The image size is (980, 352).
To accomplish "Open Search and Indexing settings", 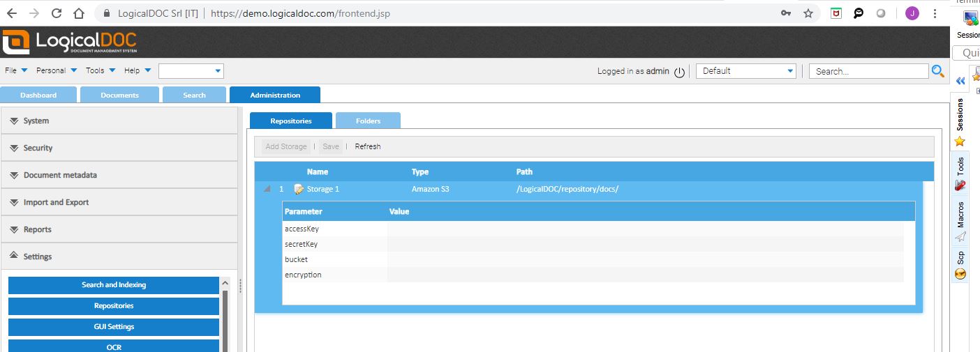I will (x=114, y=285).
